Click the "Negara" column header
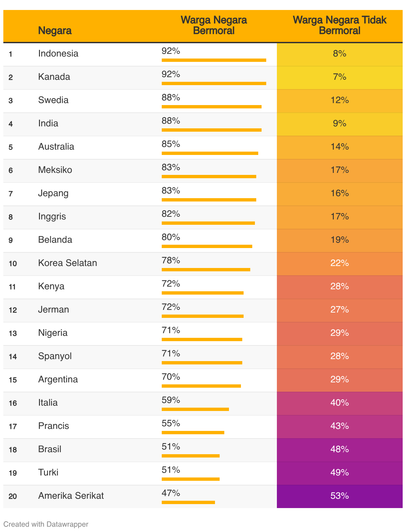The width and height of the screenshot is (406, 532). pos(55,31)
